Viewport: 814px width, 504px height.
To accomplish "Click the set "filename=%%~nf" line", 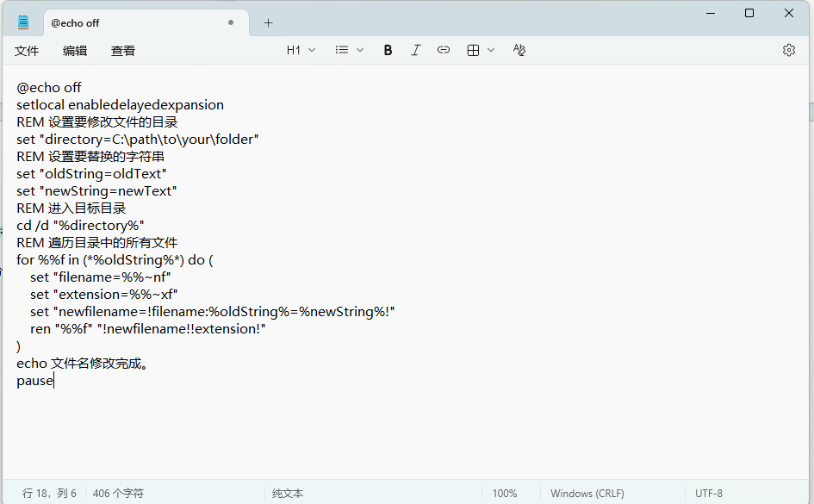I will (100, 277).
